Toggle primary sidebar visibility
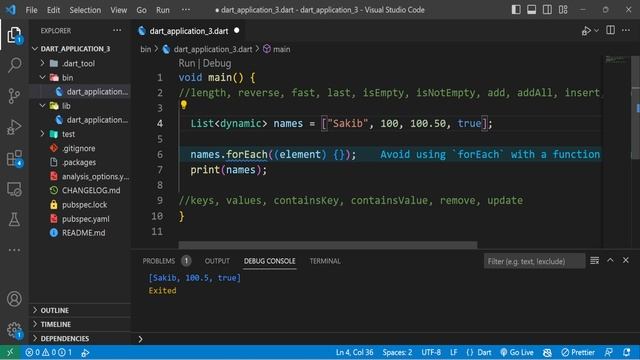 (x=516, y=9)
